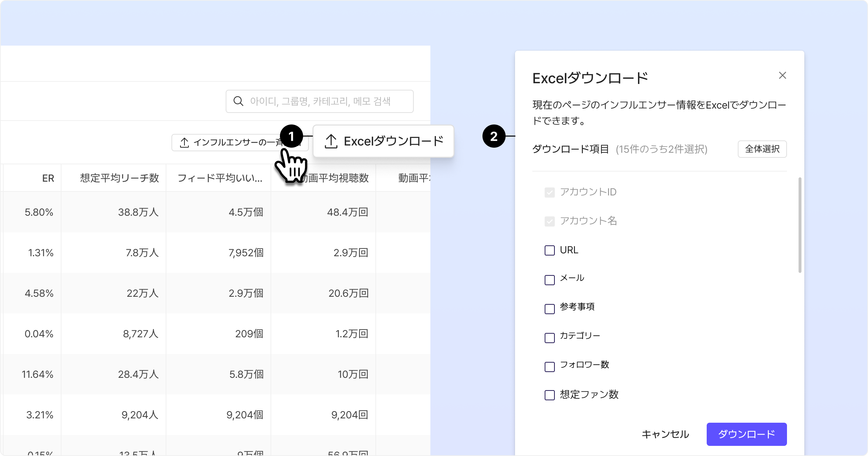Select the カテゴリー checkbox

549,338
